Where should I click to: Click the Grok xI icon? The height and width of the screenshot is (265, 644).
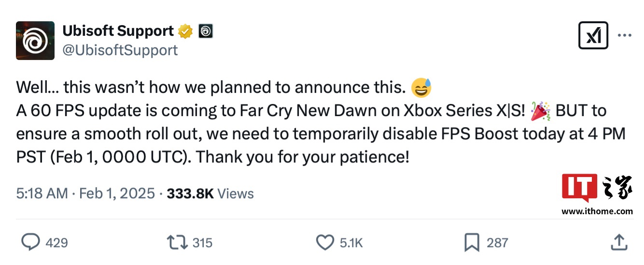(593, 35)
